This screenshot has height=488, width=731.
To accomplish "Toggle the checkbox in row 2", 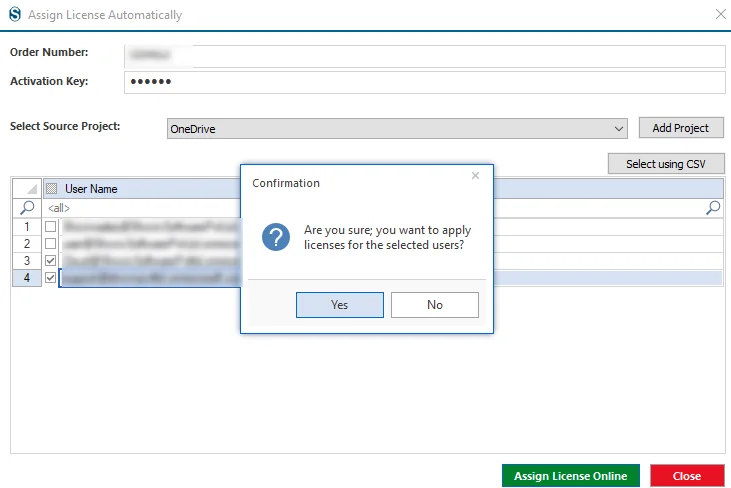I will click(50, 243).
